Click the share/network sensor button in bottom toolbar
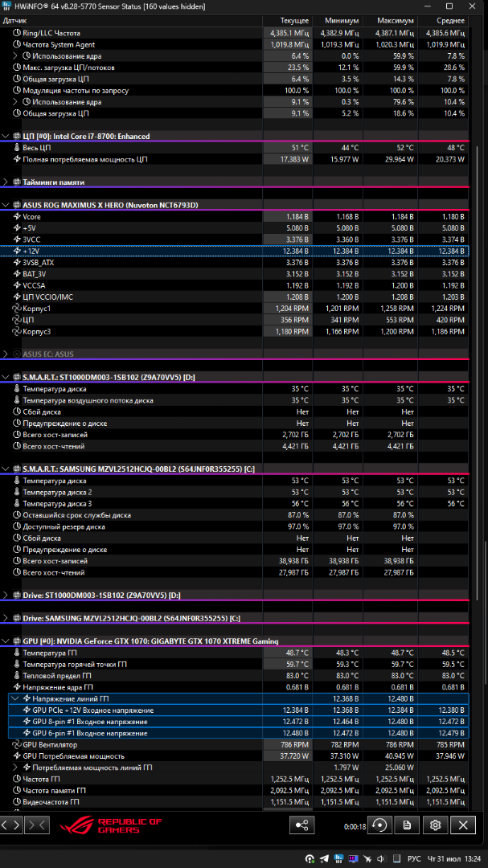 tap(301, 825)
